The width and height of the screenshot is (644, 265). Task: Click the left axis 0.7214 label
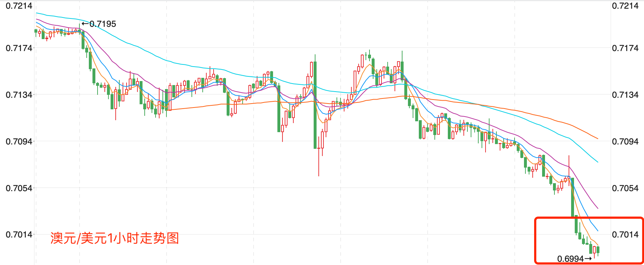click(x=19, y=6)
